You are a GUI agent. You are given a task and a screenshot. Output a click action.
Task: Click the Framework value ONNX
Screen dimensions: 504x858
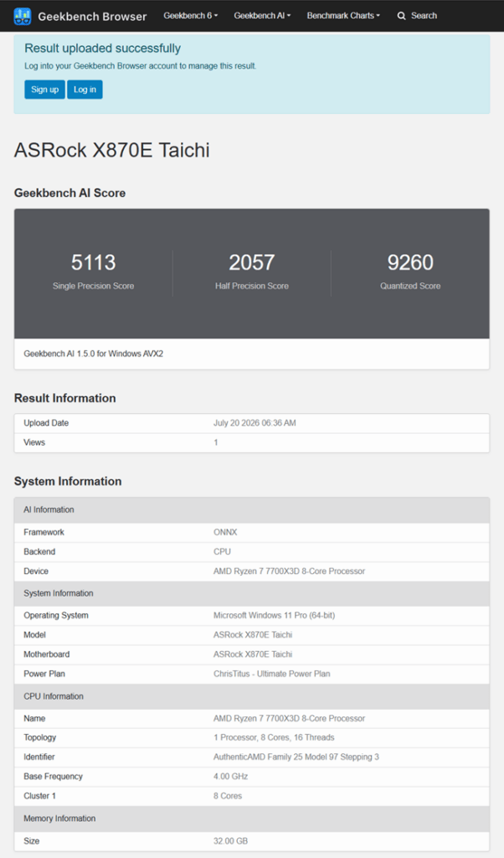(225, 532)
